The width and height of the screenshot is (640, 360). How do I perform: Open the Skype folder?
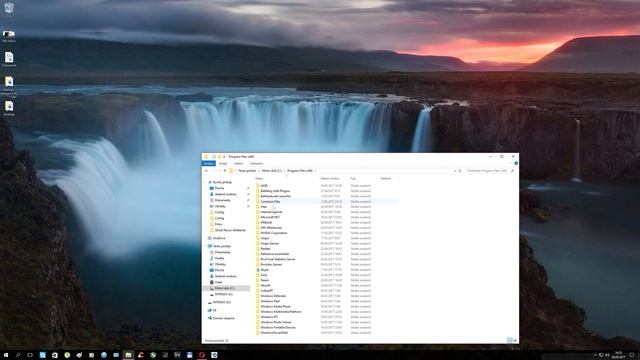point(264,270)
